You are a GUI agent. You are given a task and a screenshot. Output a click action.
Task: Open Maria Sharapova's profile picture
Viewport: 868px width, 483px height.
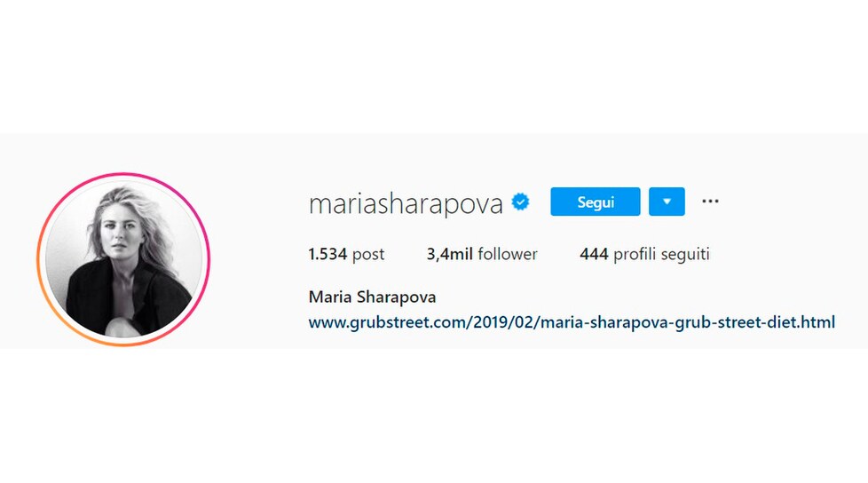click(123, 259)
